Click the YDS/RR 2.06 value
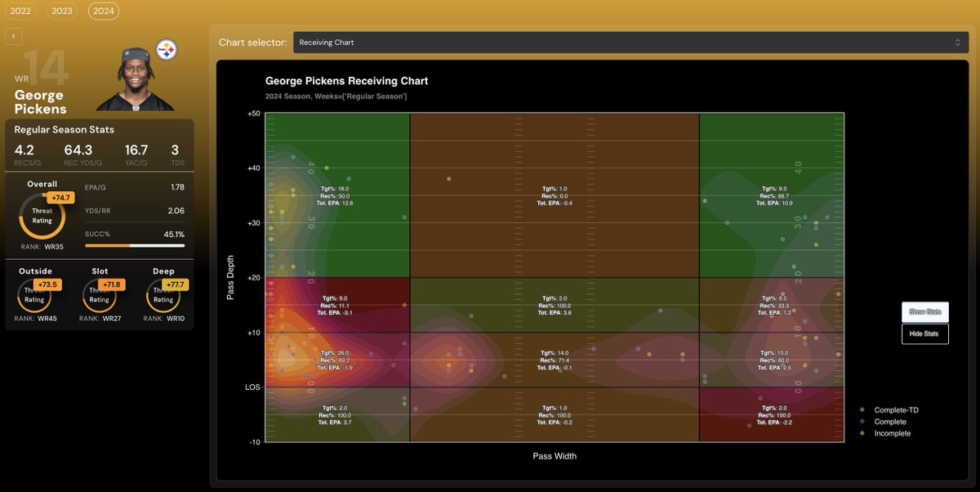The image size is (980, 492). (176, 210)
